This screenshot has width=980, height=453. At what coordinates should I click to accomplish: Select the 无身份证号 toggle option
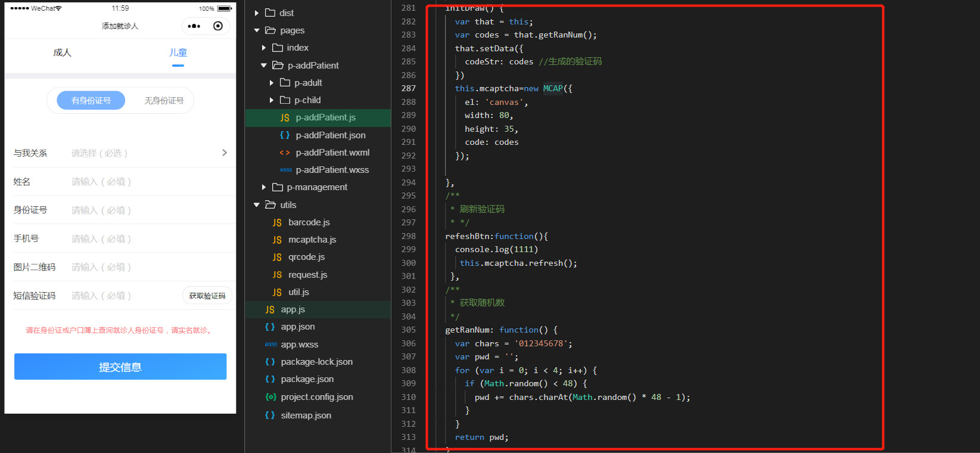click(x=164, y=101)
